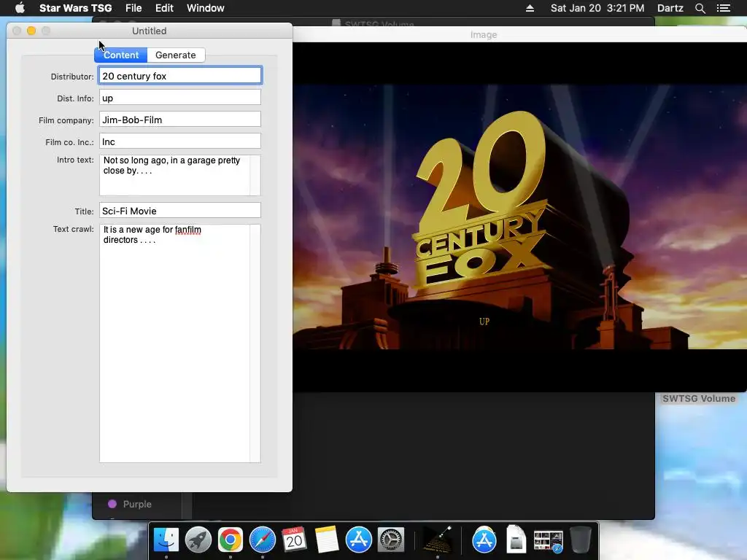Image resolution: width=747 pixels, height=560 pixels.
Task: Click the Image window title bar
Action: tap(519, 34)
